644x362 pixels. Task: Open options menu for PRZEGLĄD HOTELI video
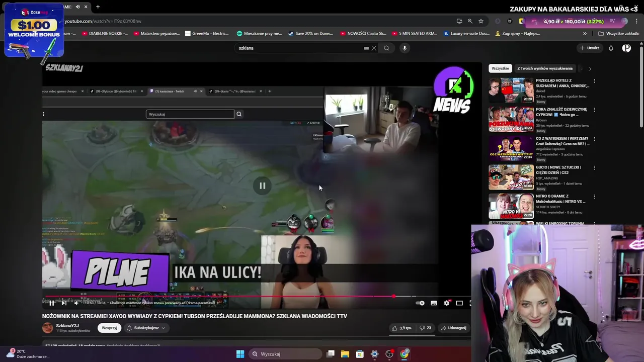594,81
